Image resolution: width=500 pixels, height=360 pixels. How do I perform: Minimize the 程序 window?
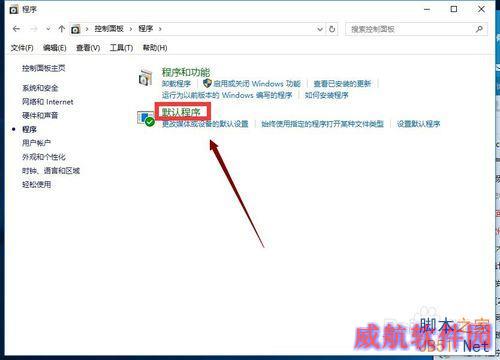(x=427, y=10)
